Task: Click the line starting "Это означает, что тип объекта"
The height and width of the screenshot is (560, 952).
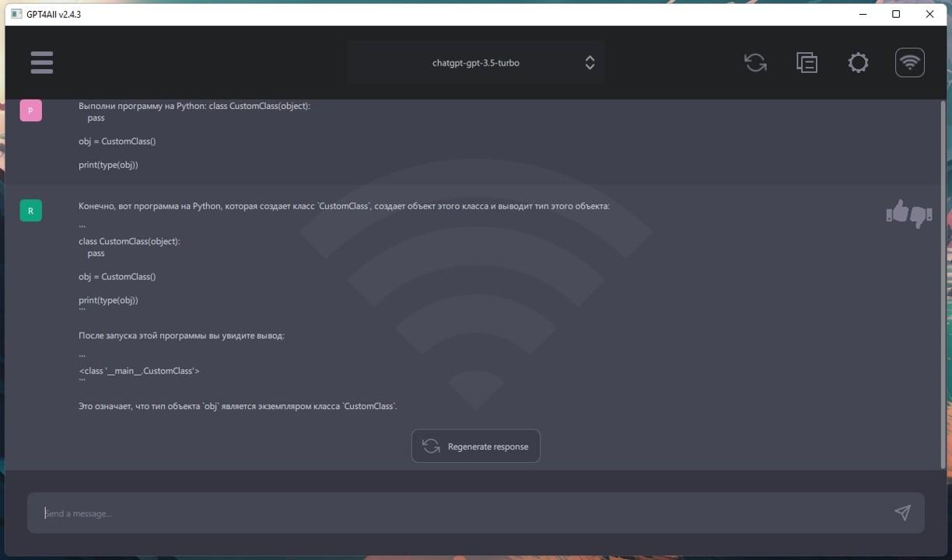Action: click(x=238, y=406)
